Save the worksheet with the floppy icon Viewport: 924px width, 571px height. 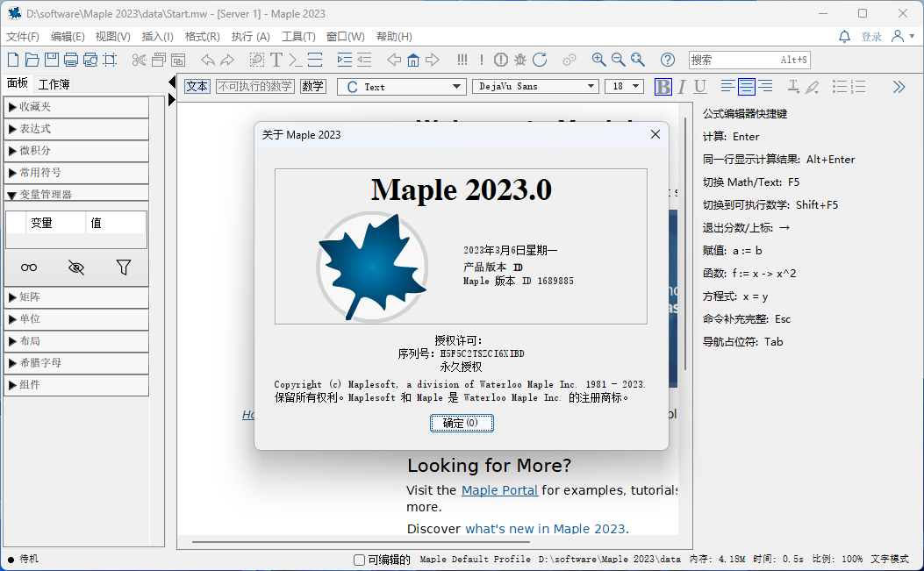pos(52,60)
